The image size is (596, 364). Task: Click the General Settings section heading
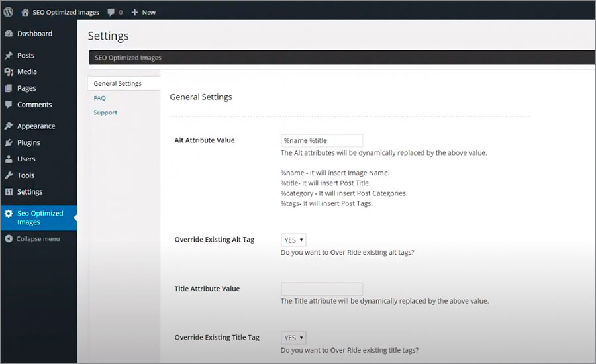coord(201,97)
